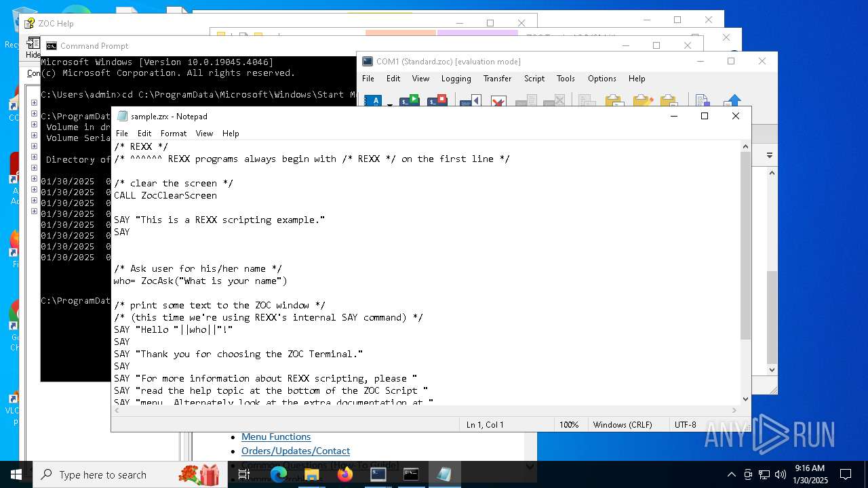Open the Options menu in ZOC
868x488 pixels.
(x=601, y=79)
